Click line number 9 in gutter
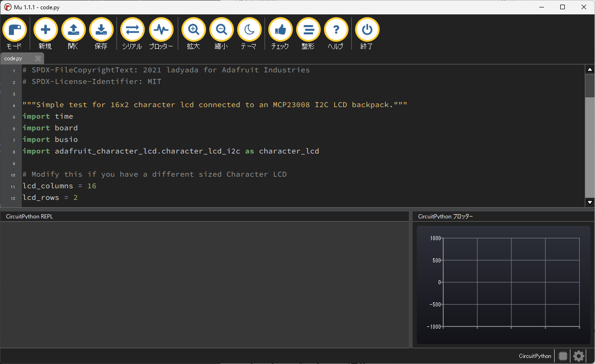595x364 pixels. [x=14, y=164]
